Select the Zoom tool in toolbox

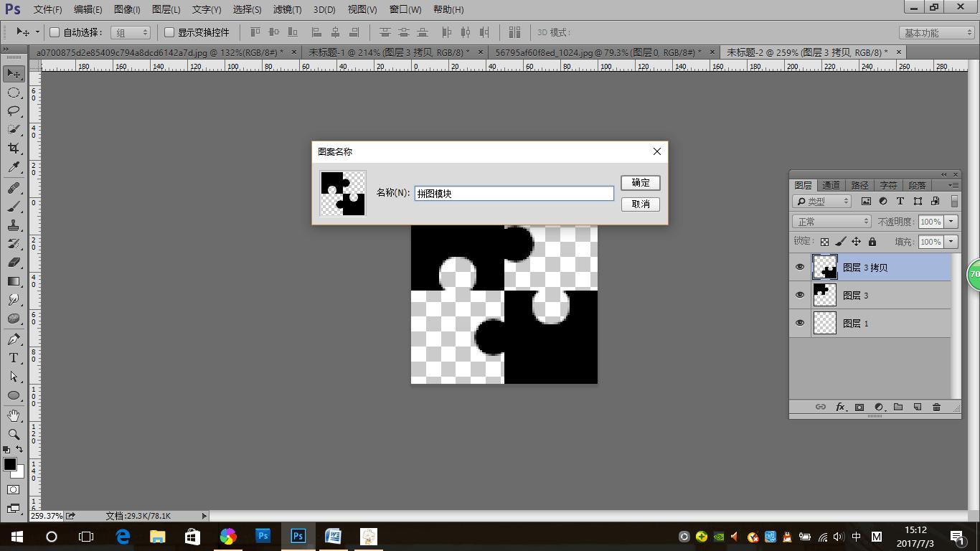click(13, 434)
